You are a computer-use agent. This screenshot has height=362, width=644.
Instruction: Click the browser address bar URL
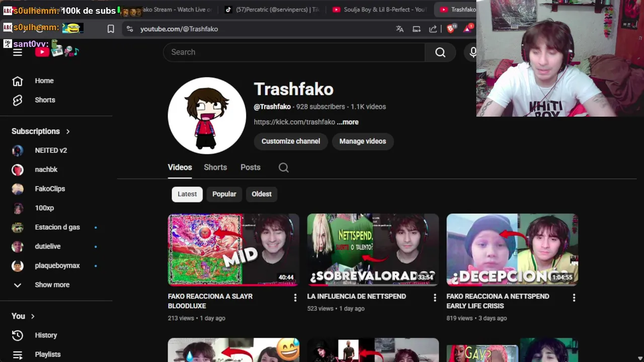point(179,29)
